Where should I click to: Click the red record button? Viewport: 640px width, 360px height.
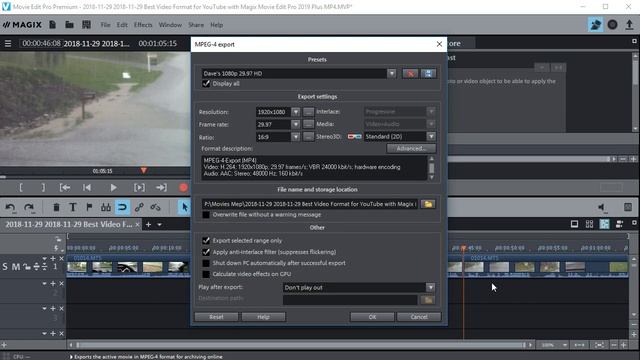(x=183, y=187)
